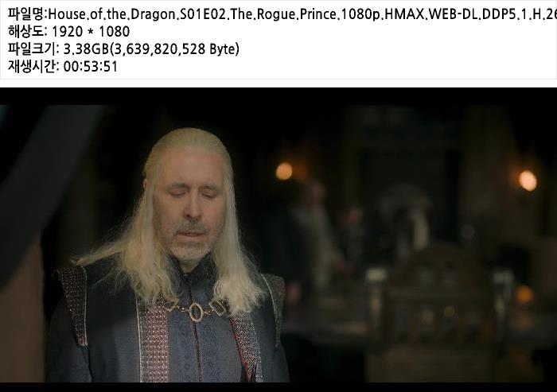The image size is (557, 392).
Task: Click the House.of.the.Dragon file name text
Action: point(302,14)
